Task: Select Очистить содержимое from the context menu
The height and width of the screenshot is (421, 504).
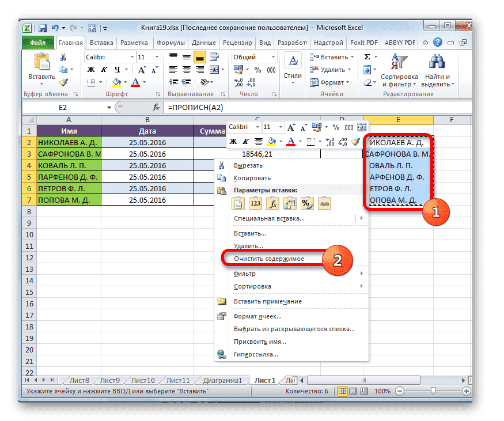Action: pos(268,258)
